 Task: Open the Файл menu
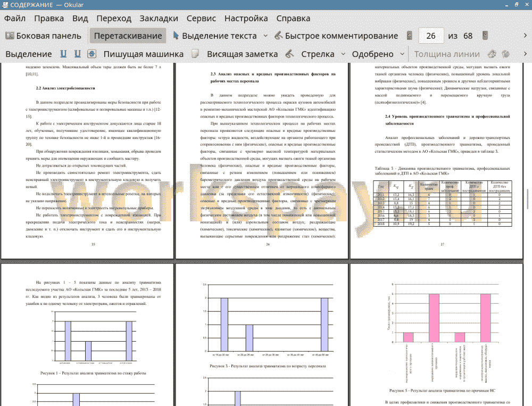[14, 18]
